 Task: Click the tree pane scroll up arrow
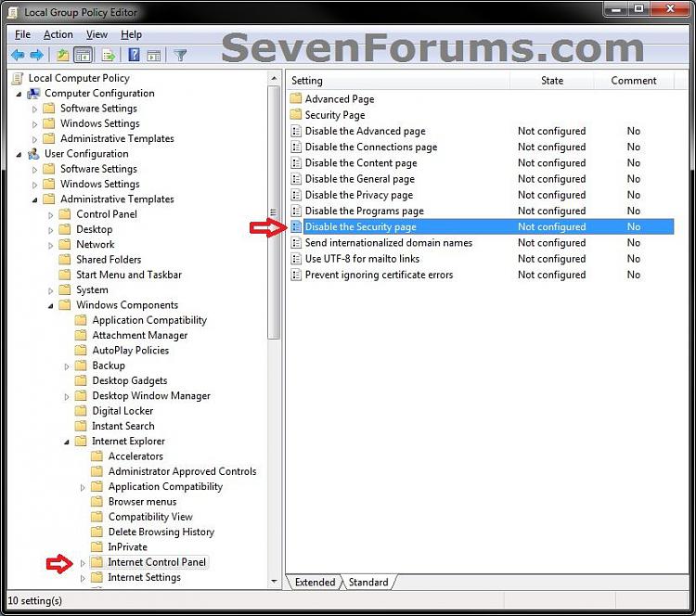[x=275, y=78]
